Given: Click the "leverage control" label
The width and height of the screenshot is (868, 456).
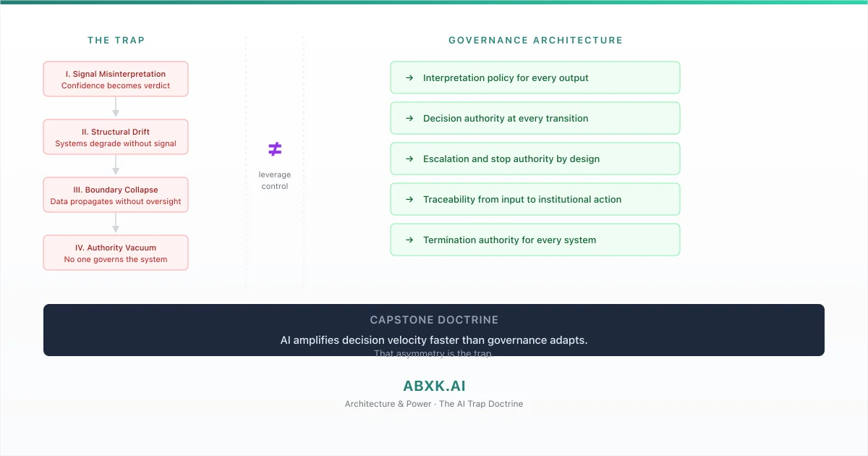Looking at the screenshot, I should click(x=275, y=180).
